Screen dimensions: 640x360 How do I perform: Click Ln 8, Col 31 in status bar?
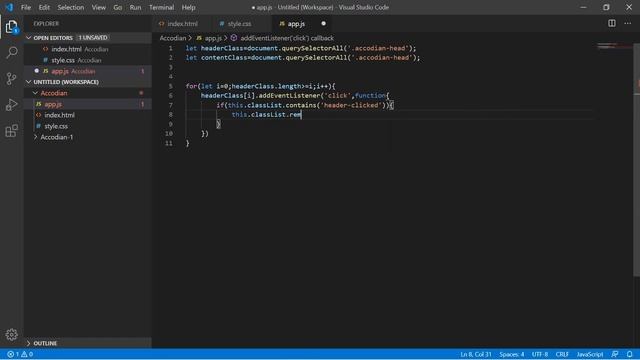click(476, 354)
